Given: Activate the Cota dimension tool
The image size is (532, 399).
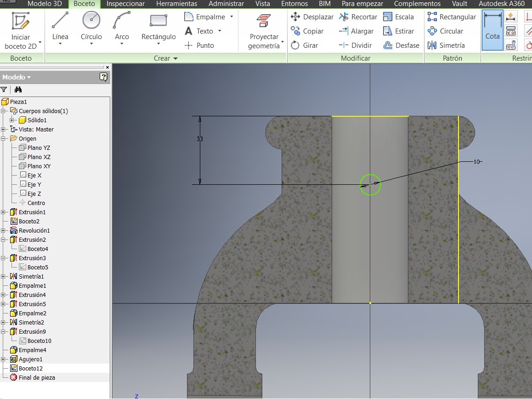Looking at the screenshot, I should pyautogui.click(x=492, y=30).
